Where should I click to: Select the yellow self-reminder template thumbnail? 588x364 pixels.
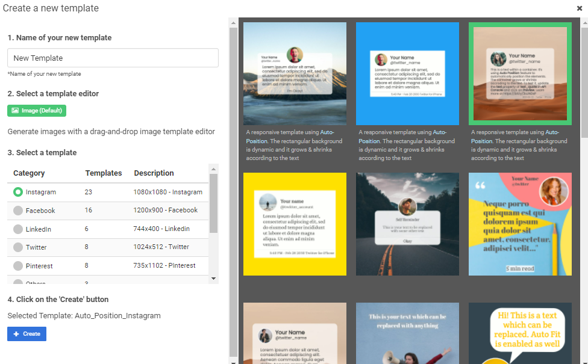tap(295, 224)
